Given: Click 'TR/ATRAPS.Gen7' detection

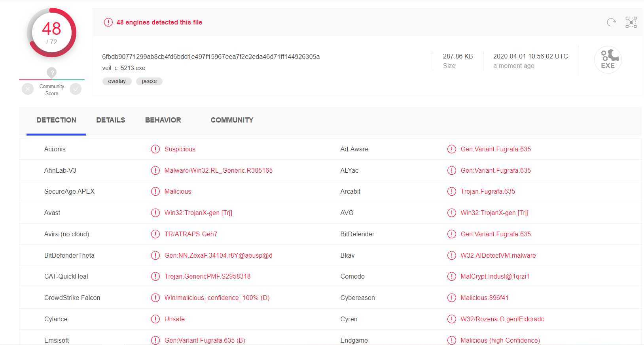Looking at the screenshot, I should pyautogui.click(x=191, y=234).
